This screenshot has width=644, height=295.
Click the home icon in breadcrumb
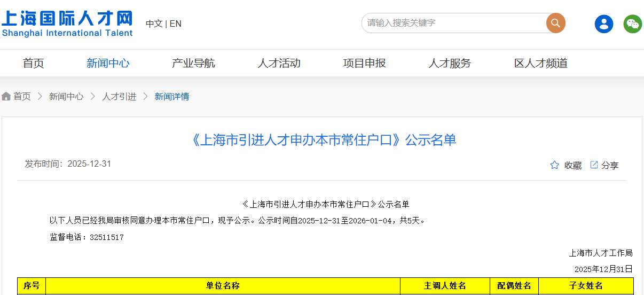point(6,96)
